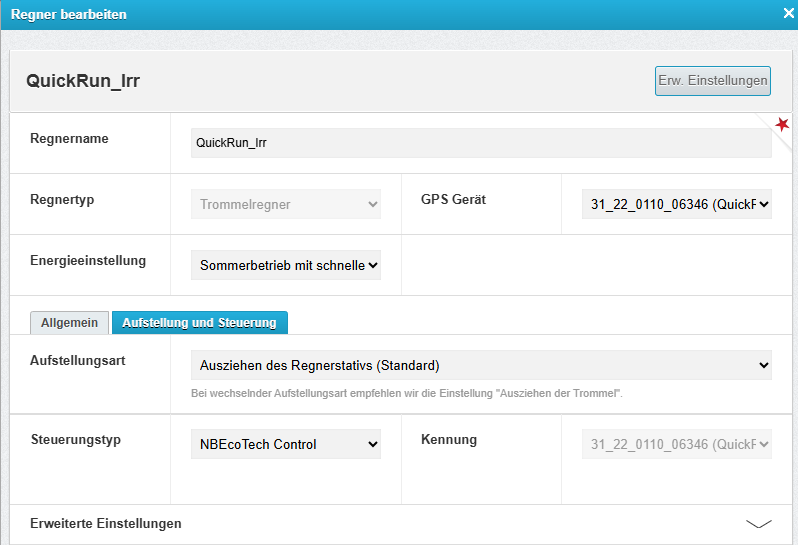This screenshot has height=545, width=798.
Task: Click the greyed-out Kennung dropdown
Action: [x=676, y=444]
